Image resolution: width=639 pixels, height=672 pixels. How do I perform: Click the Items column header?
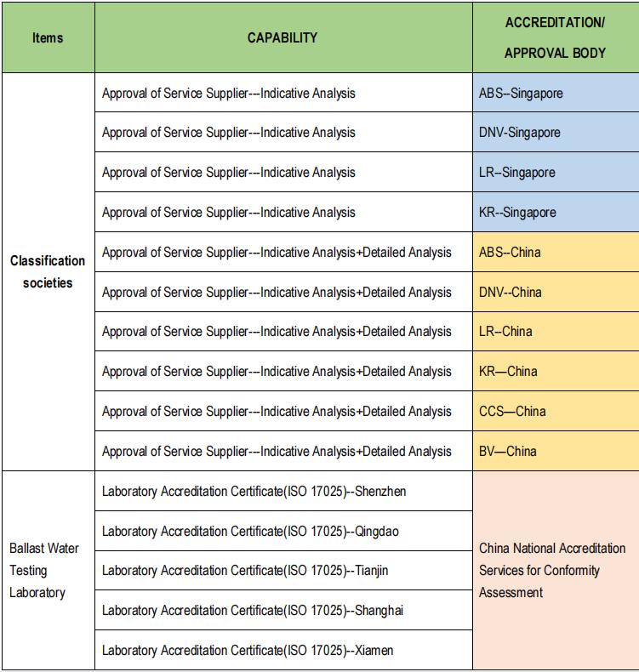click(48, 37)
